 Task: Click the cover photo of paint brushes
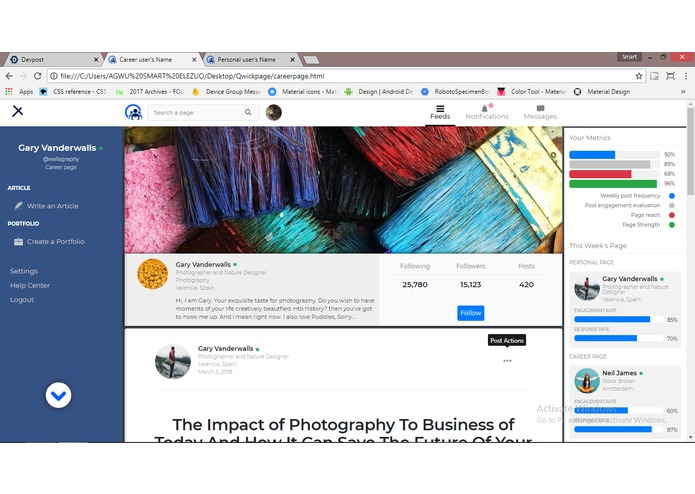tap(344, 190)
